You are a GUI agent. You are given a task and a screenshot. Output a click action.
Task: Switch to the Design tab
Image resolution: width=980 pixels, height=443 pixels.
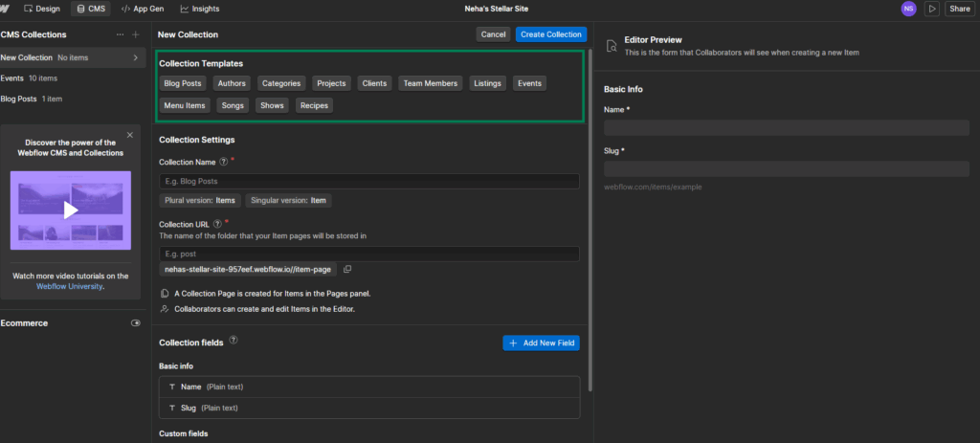click(x=42, y=9)
